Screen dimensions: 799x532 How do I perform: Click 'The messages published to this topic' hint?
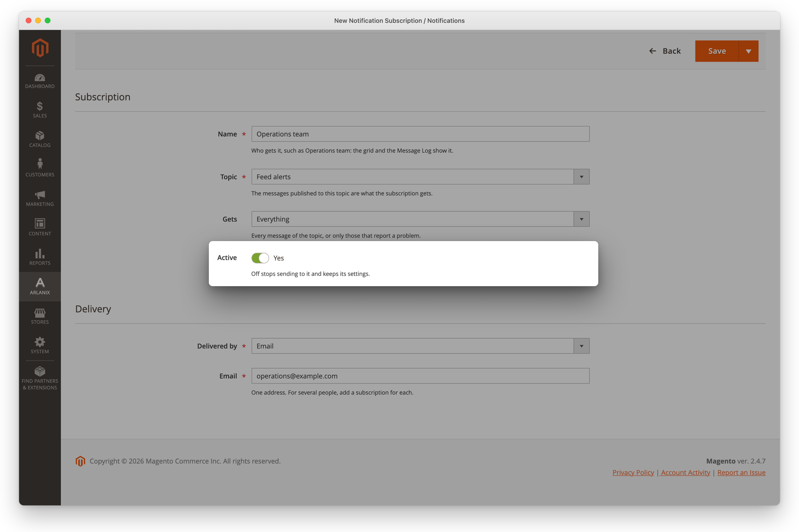342,193
